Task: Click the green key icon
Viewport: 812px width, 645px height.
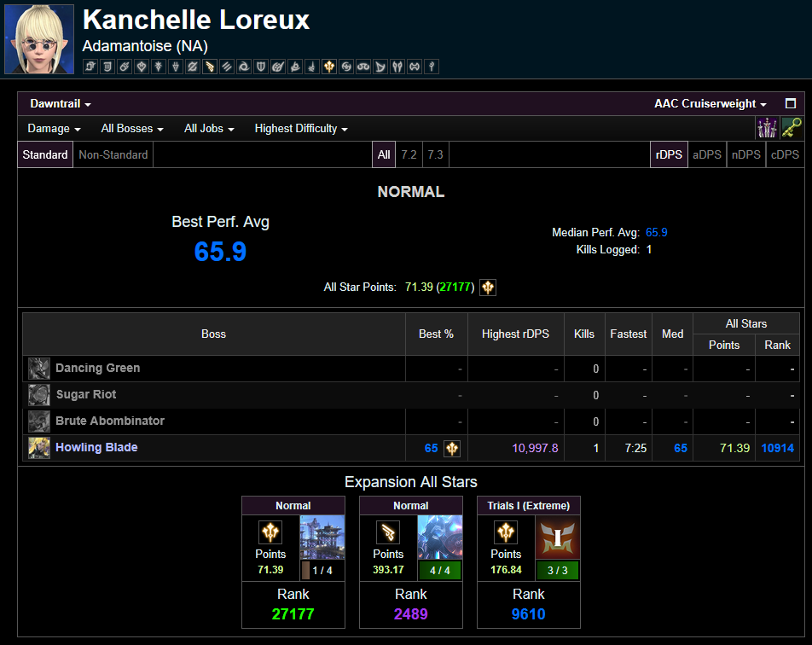Action: pyautogui.click(x=792, y=127)
